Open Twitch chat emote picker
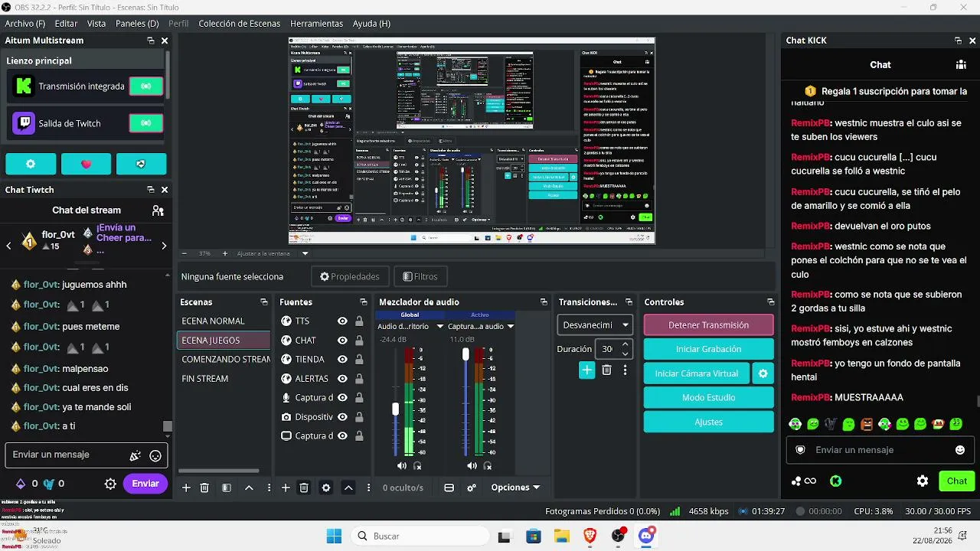This screenshot has width=980, height=551. (155, 455)
